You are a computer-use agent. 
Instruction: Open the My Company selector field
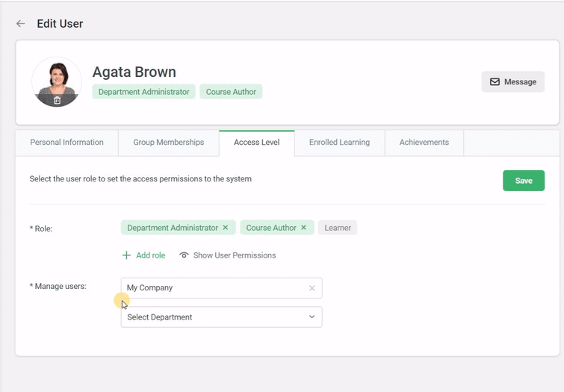[213, 288]
